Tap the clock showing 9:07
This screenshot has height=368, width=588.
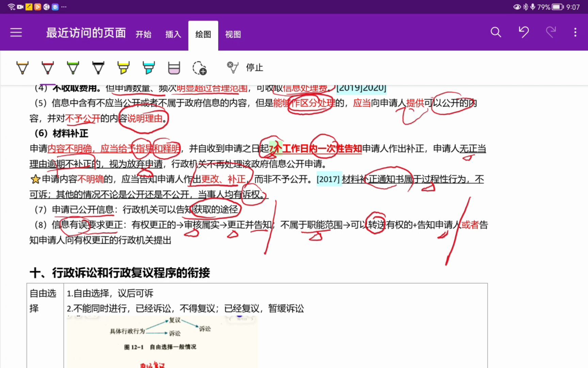point(573,7)
